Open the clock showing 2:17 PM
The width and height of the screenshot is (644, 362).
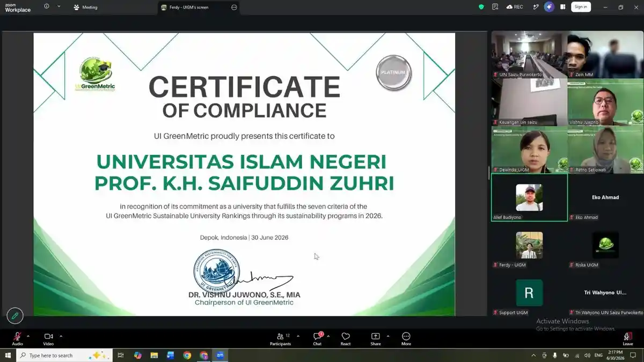click(615, 355)
